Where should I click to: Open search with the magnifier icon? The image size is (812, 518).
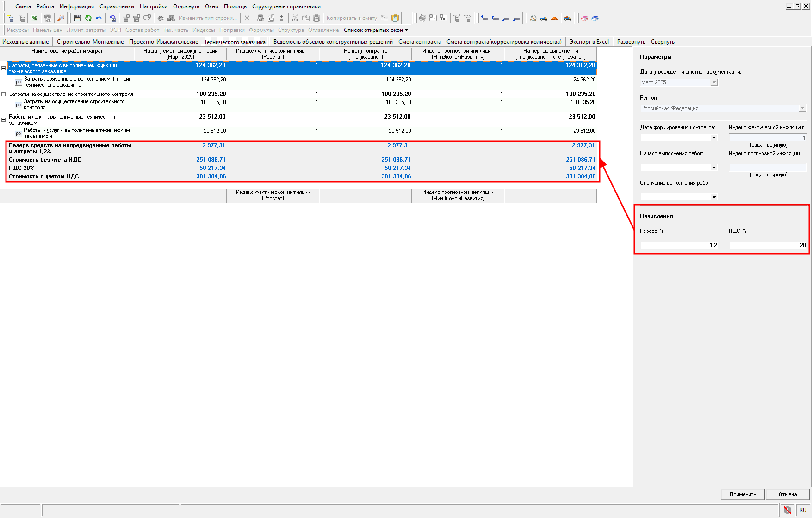(61, 18)
